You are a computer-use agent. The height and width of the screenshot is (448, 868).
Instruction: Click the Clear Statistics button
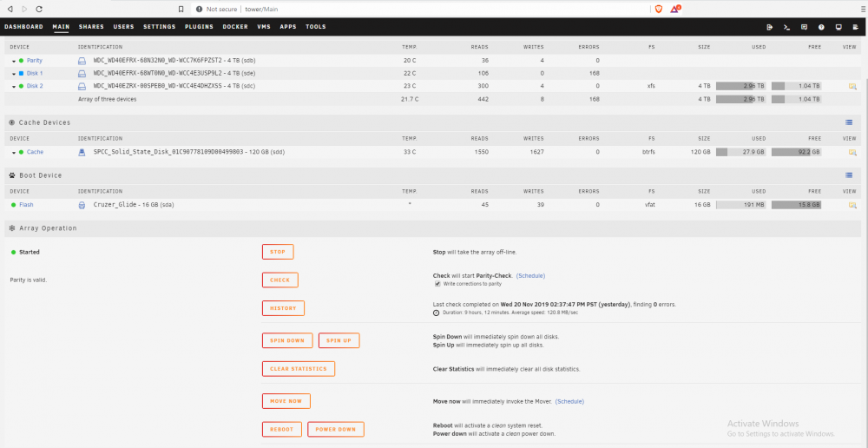click(299, 369)
